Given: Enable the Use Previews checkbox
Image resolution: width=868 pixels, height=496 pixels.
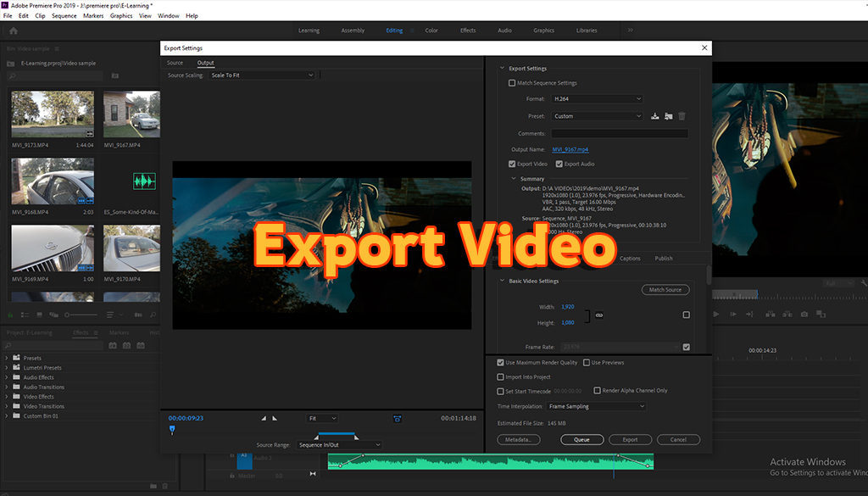Looking at the screenshot, I should [x=587, y=363].
